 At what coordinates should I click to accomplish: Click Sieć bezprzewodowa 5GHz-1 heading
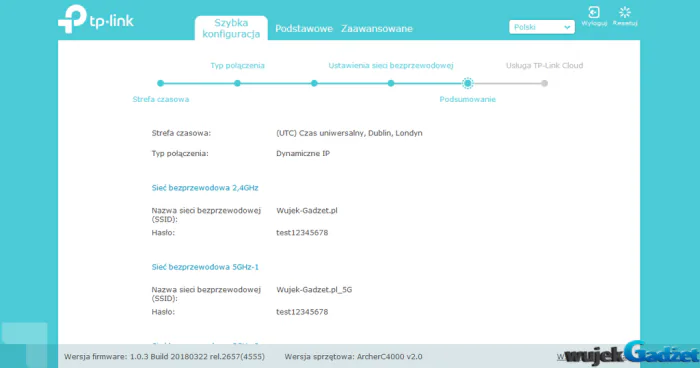(x=205, y=267)
